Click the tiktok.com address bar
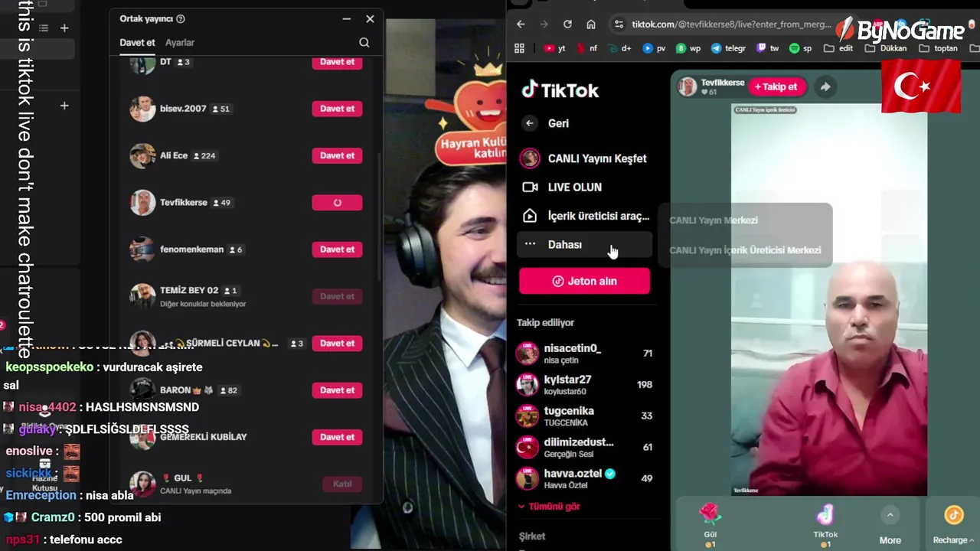 click(x=731, y=24)
